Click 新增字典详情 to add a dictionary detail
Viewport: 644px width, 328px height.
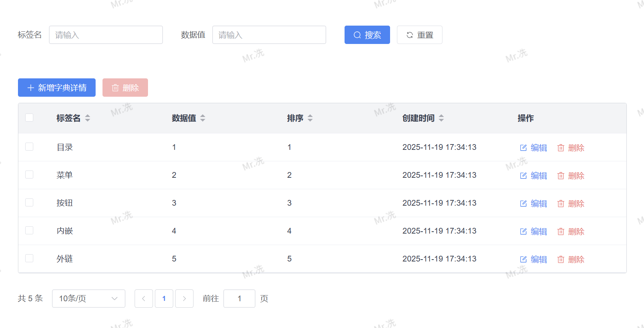tap(57, 88)
